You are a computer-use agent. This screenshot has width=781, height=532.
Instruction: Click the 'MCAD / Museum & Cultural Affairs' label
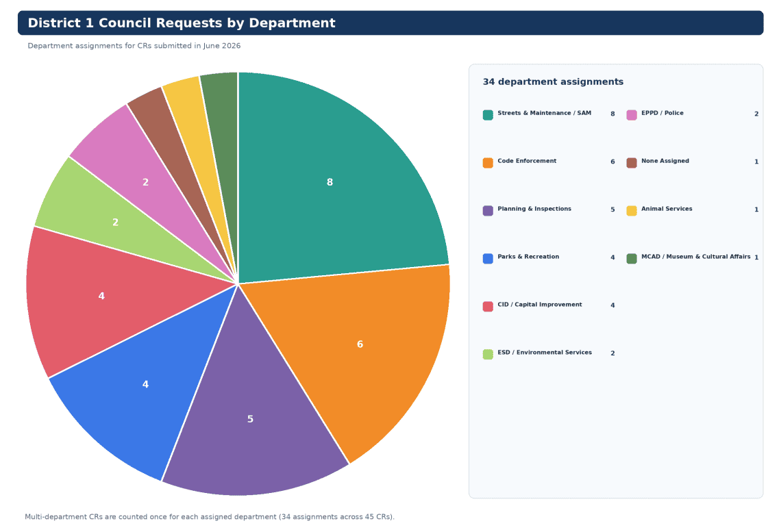click(695, 256)
